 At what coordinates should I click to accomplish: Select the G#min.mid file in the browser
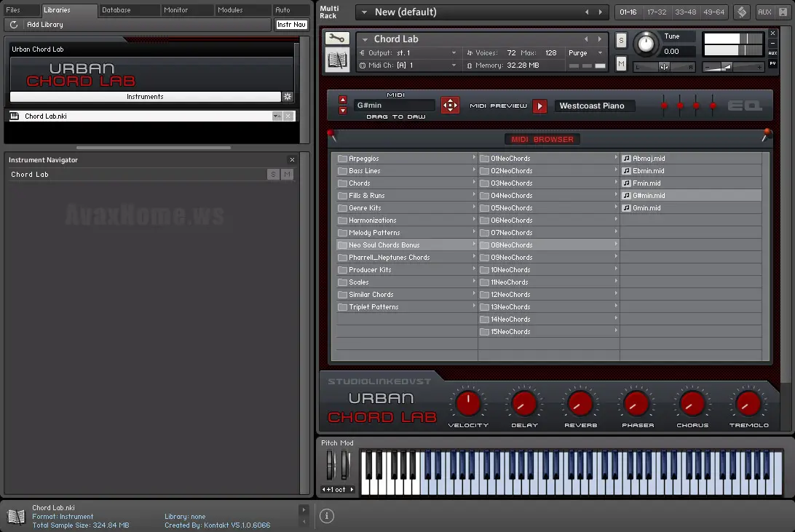click(691, 196)
